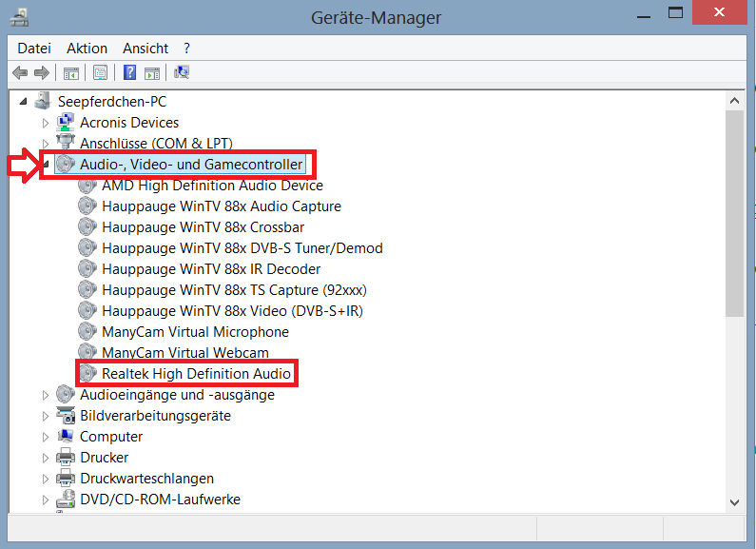Select the Acronis Devices icon
Image resolution: width=756 pixels, height=549 pixels.
point(65,122)
